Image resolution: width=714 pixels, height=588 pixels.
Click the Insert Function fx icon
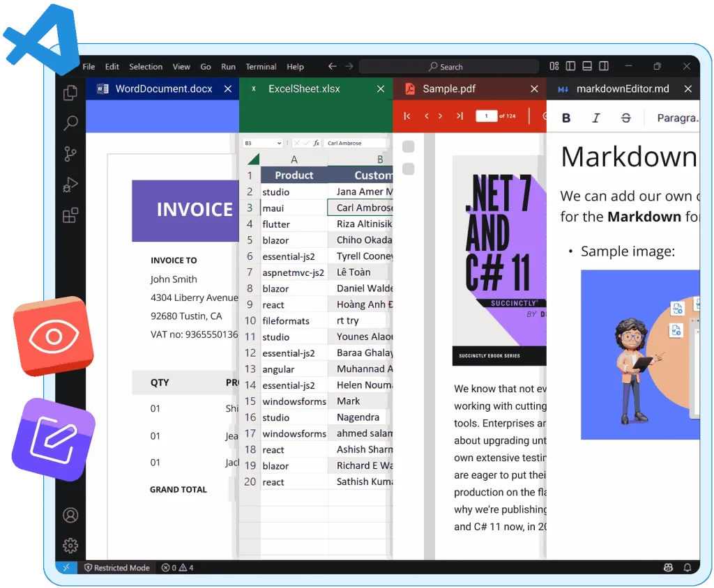click(x=317, y=144)
